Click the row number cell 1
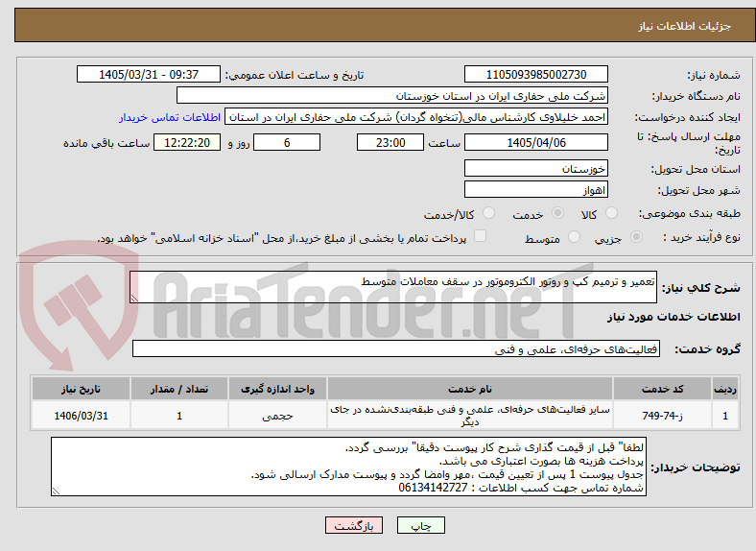This screenshot has width=756, height=551. point(725,416)
